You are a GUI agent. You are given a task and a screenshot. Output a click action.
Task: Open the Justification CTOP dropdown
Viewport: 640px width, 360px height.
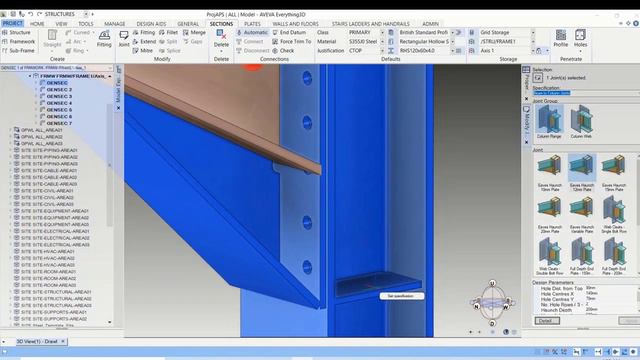(382, 51)
